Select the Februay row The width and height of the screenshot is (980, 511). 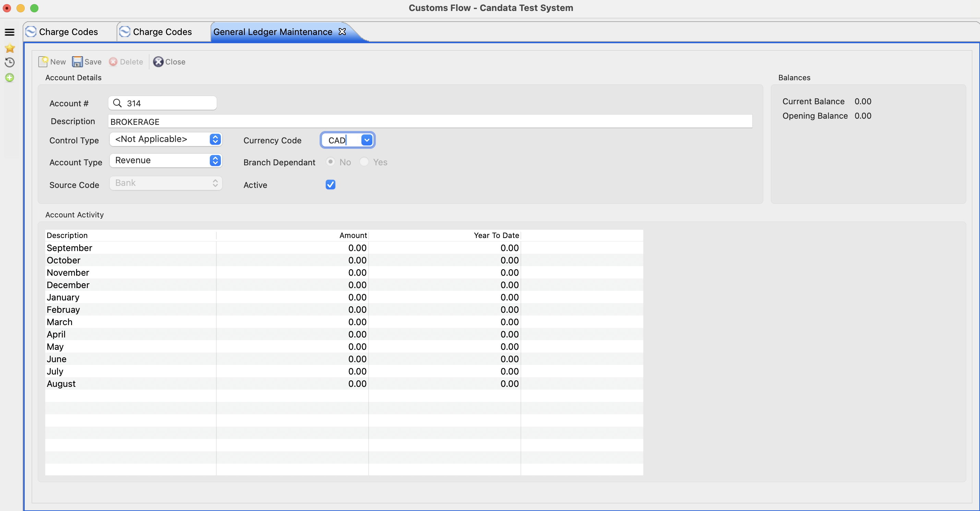(x=344, y=310)
